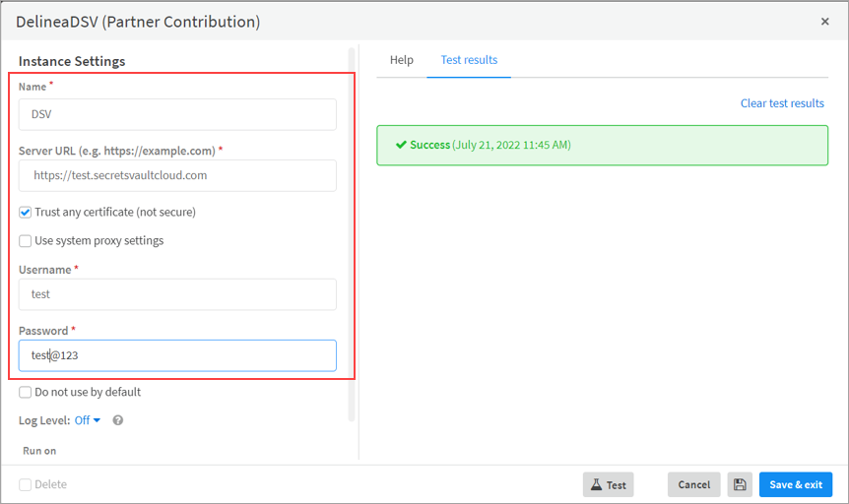
Task: Click the Clear test results link
Action: point(782,103)
